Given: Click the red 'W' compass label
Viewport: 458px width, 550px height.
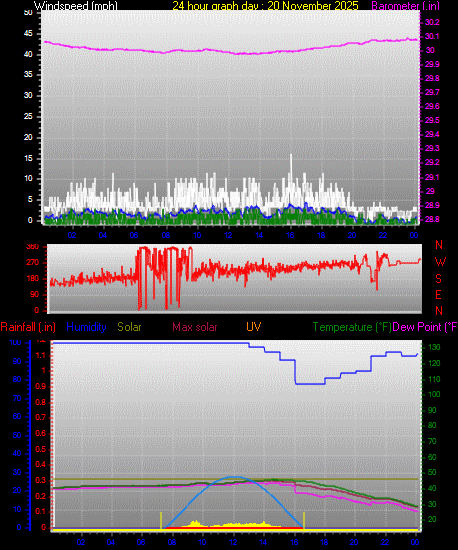Looking at the screenshot, I should coord(440,261).
